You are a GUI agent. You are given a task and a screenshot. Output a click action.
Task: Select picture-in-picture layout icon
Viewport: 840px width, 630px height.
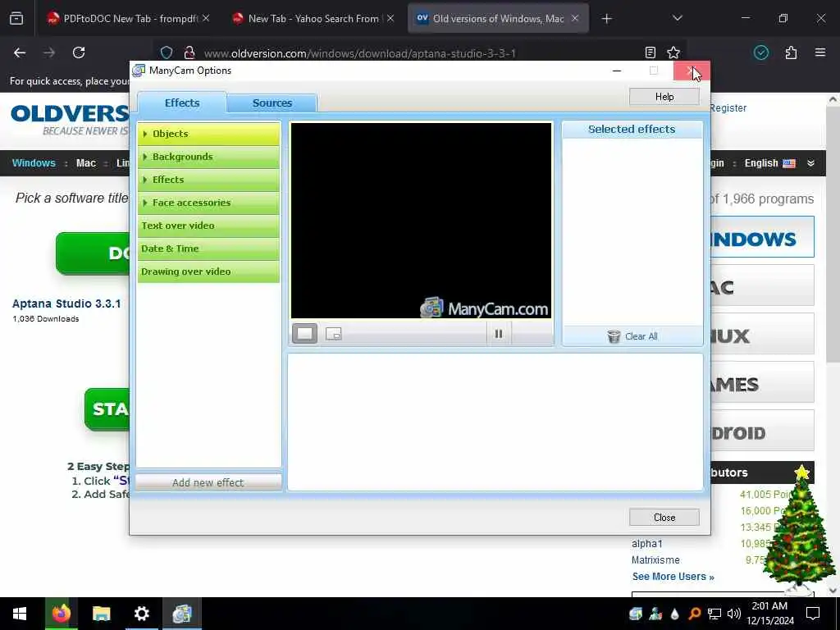tap(334, 334)
